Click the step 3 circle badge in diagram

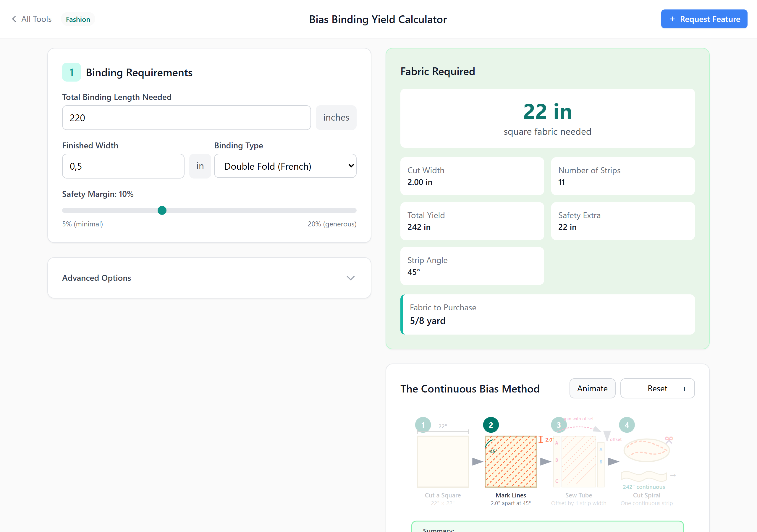point(559,425)
